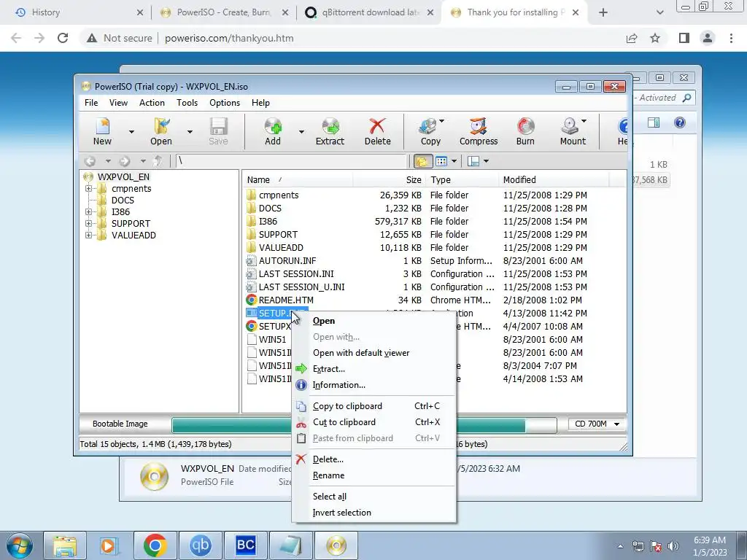The width and height of the screenshot is (747, 560).
Task: Open the New button dropdown arrow
Action: (131, 131)
